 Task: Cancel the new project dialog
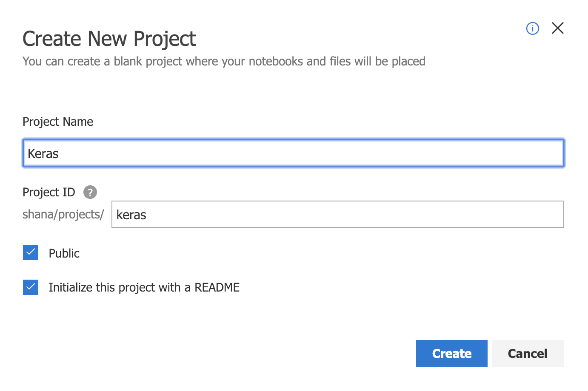528,353
